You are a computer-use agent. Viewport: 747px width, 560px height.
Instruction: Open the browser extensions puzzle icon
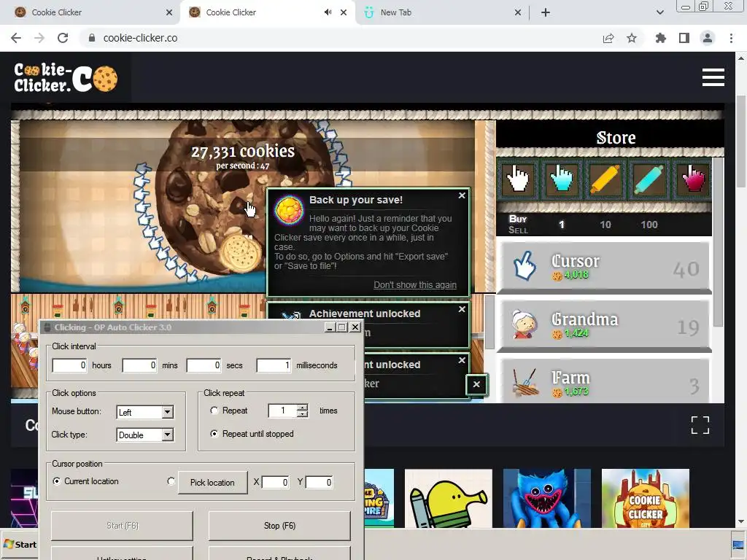click(661, 38)
